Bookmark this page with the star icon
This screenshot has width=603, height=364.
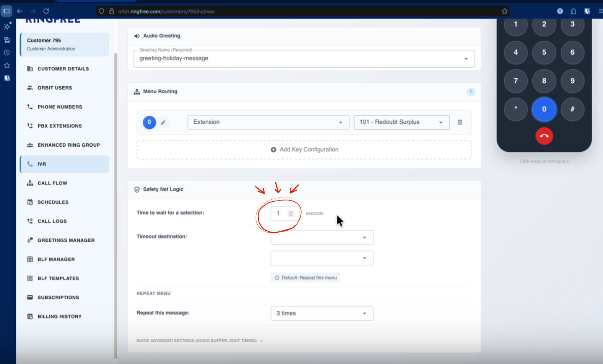tap(504, 11)
